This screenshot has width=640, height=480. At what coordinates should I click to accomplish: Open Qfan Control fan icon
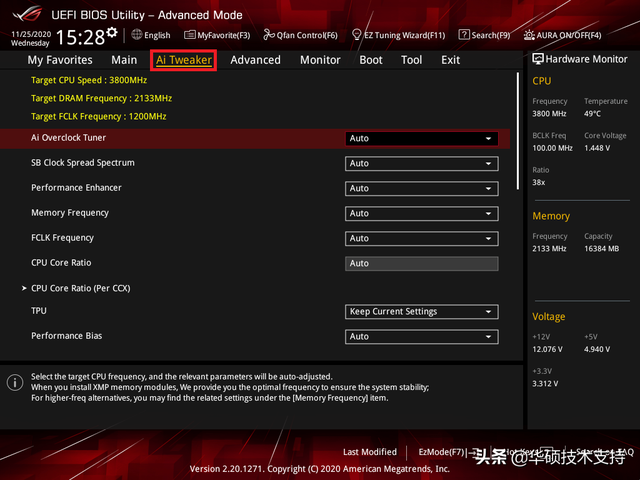[x=269, y=35]
